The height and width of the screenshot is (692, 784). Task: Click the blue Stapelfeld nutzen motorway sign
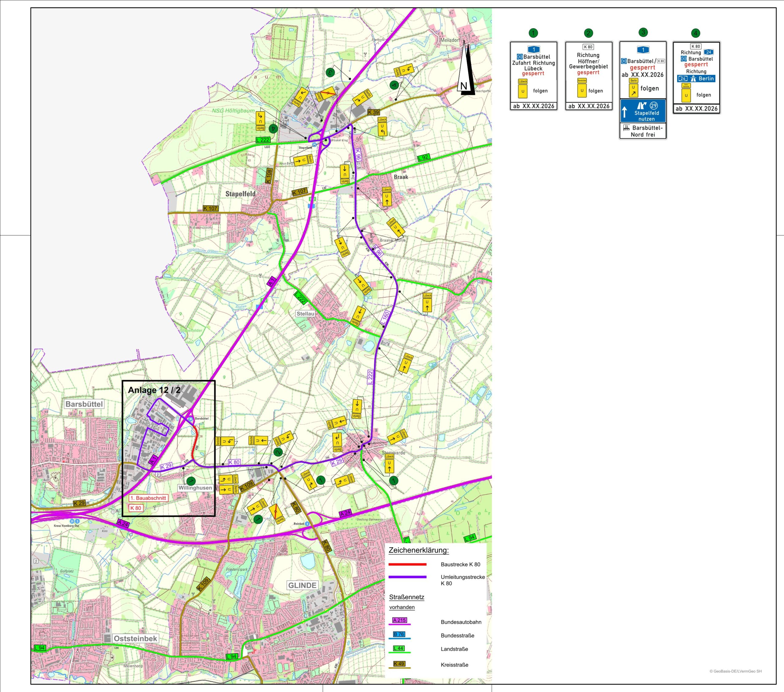point(643,111)
